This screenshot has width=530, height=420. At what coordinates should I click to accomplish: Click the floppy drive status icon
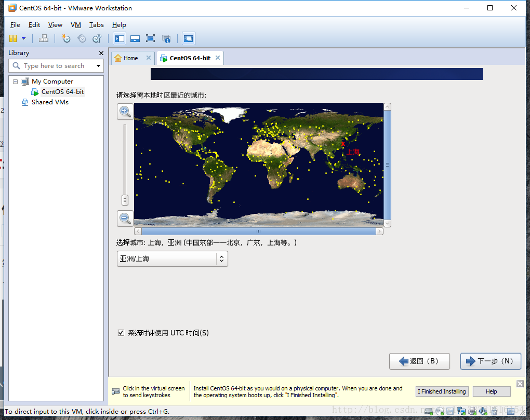click(450, 411)
